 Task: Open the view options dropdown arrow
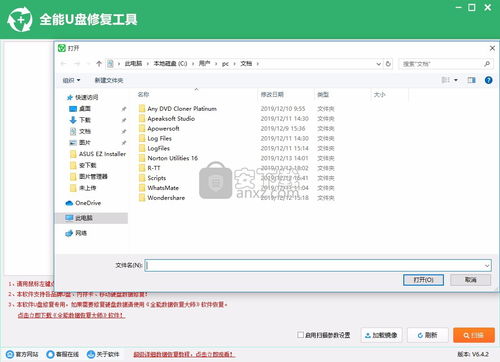coord(456,80)
